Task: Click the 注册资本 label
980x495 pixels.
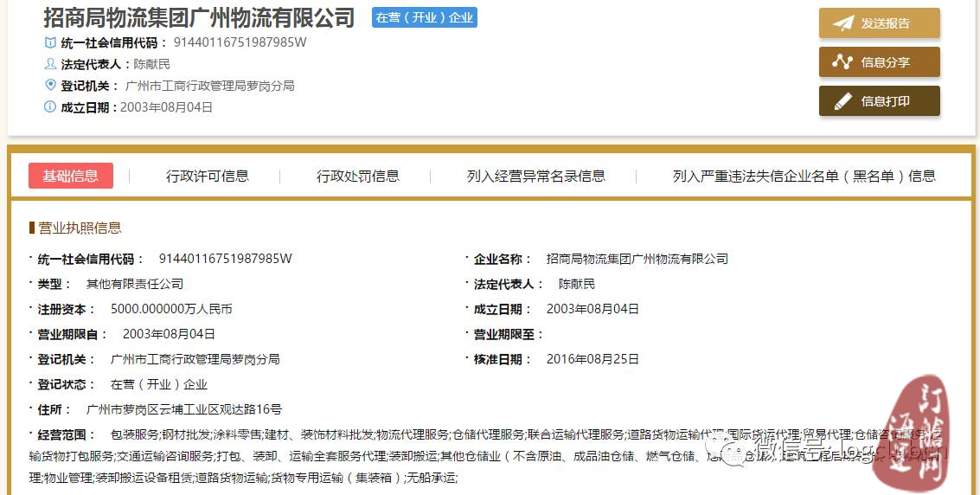Action: coord(67,309)
